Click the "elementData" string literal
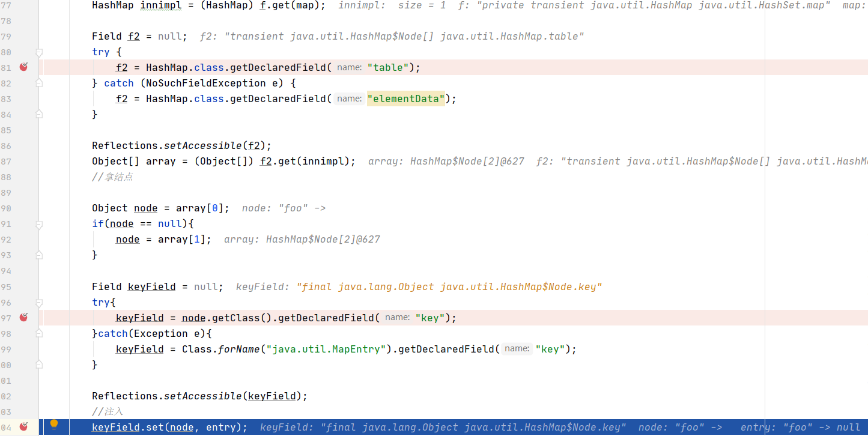The image size is (868, 436). (406, 98)
